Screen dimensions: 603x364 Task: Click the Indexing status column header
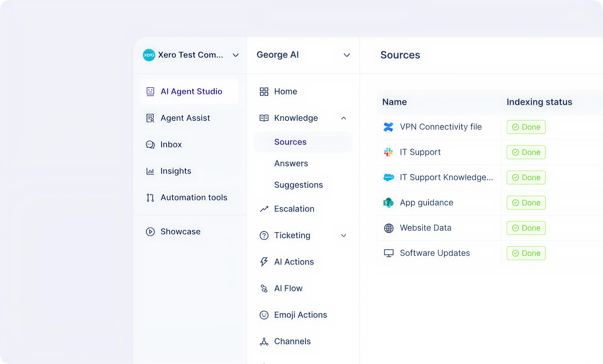(539, 102)
